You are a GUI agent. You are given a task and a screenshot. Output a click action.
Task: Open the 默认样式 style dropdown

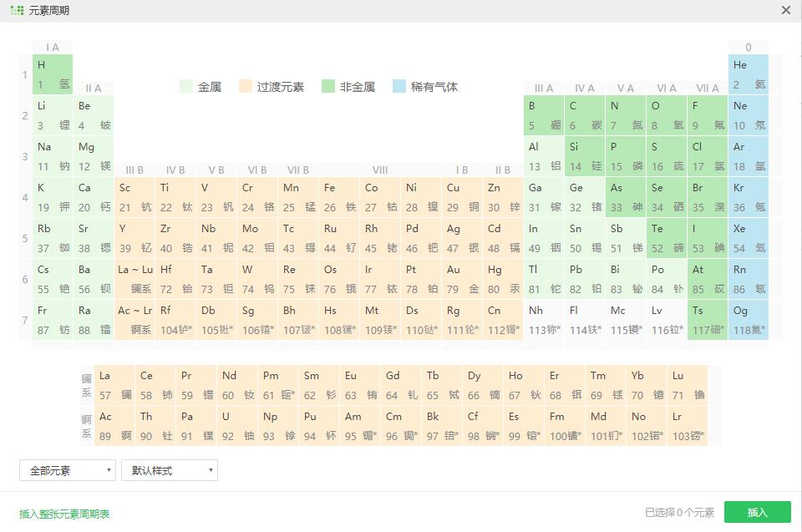coord(170,470)
